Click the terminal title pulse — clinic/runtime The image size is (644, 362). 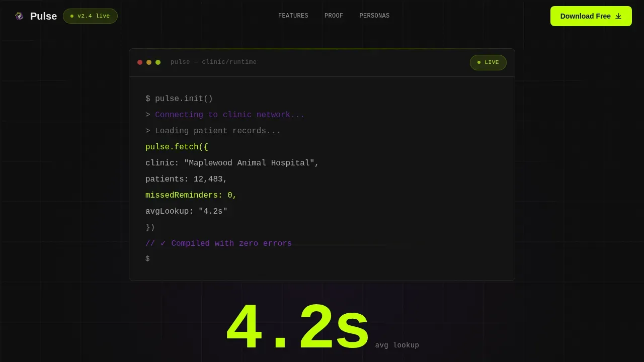213,62
